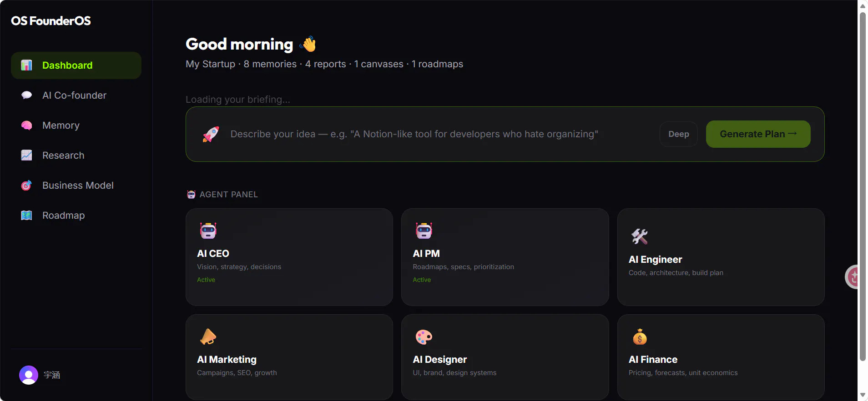The image size is (868, 401).
Task: Click the Loading your briefing text
Action: pos(238,100)
